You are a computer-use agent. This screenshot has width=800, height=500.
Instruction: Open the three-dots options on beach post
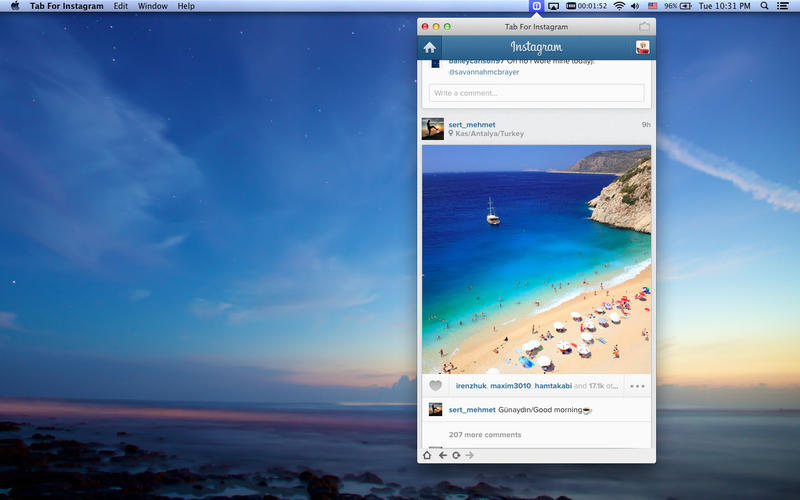pyautogui.click(x=637, y=386)
